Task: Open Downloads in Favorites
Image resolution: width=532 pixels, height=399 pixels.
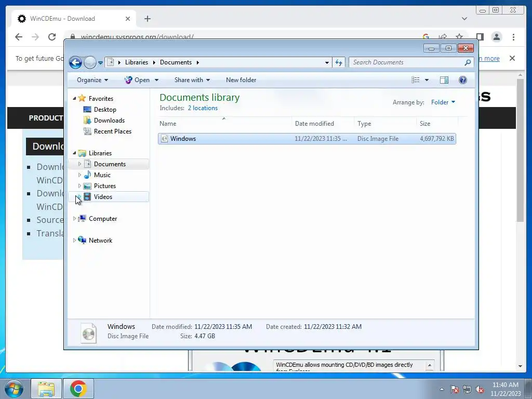Action: (x=109, y=120)
